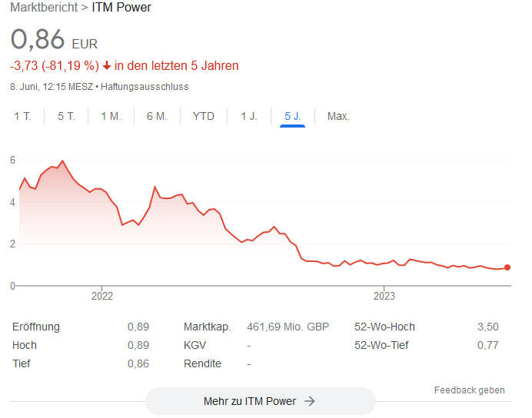Click the red endpoint dot on chart
Screen dimensions: 532x418
point(507,267)
